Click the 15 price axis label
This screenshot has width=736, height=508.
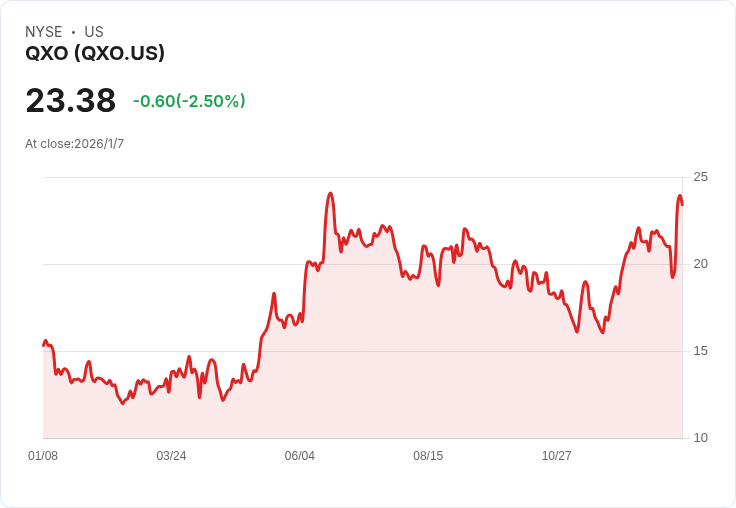point(700,351)
